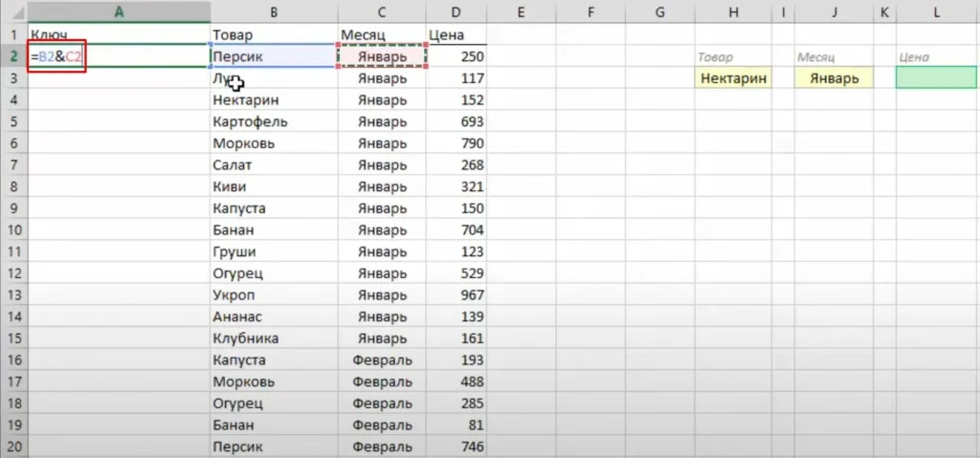Select column header A
Image resolution: width=980 pixels, height=458 pixels.
tap(119, 11)
